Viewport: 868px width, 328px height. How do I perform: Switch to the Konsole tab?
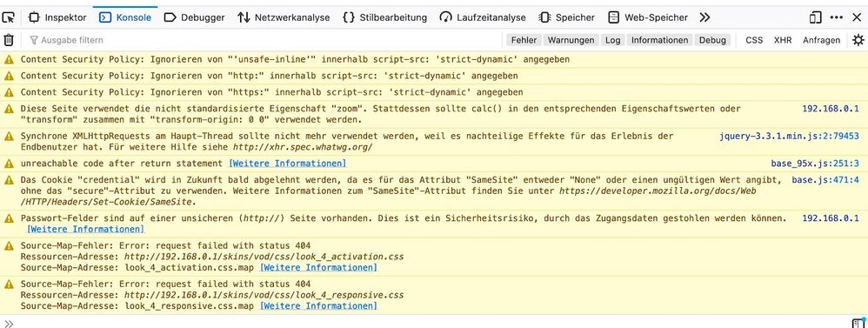click(125, 17)
